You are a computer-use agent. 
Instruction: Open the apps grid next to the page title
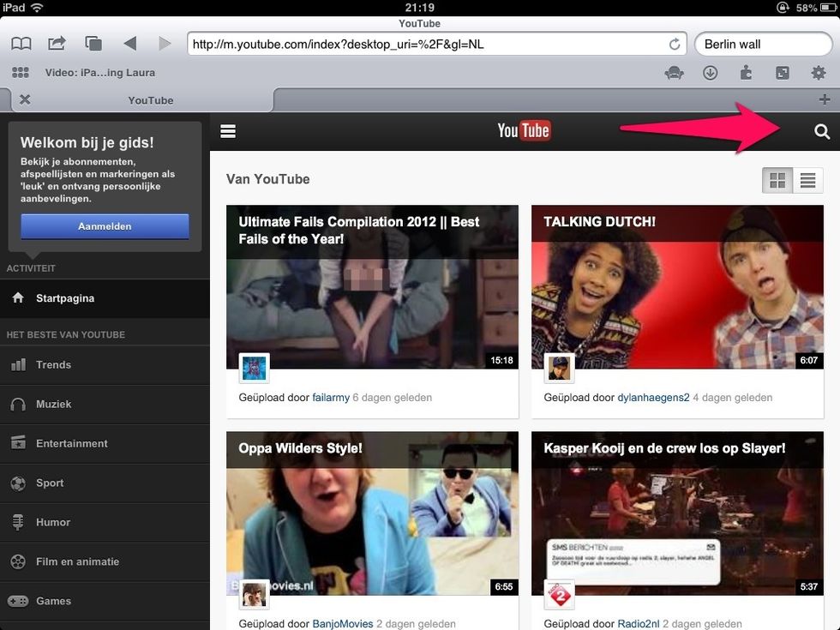(x=20, y=72)
